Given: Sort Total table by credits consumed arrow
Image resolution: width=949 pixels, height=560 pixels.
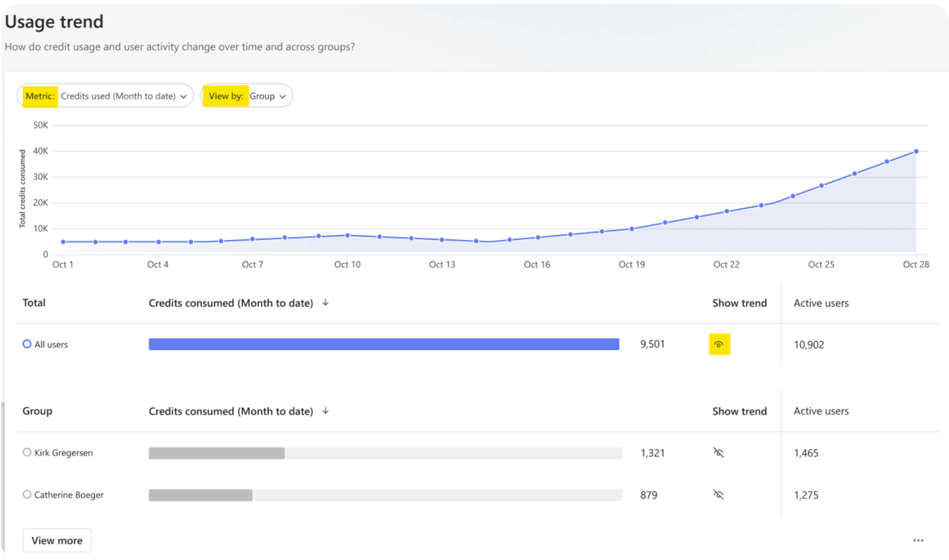Looking at the screenshot, I should 326,302.
